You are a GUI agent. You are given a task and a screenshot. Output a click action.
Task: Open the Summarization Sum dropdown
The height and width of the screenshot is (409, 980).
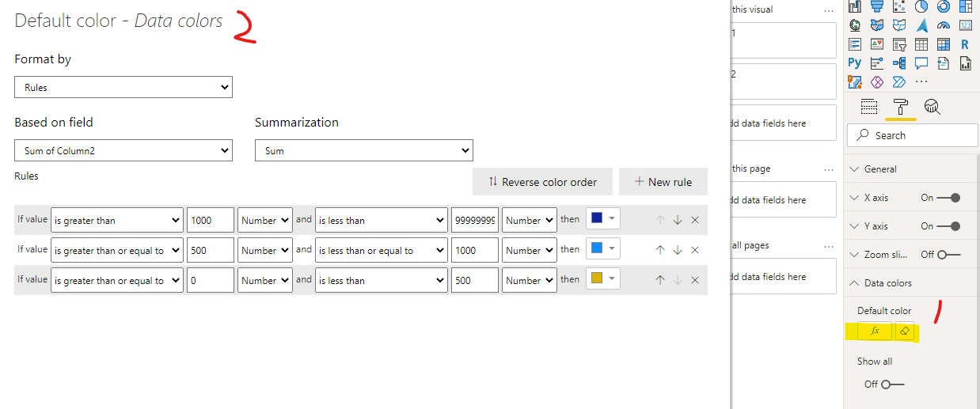tap(363, 150)
